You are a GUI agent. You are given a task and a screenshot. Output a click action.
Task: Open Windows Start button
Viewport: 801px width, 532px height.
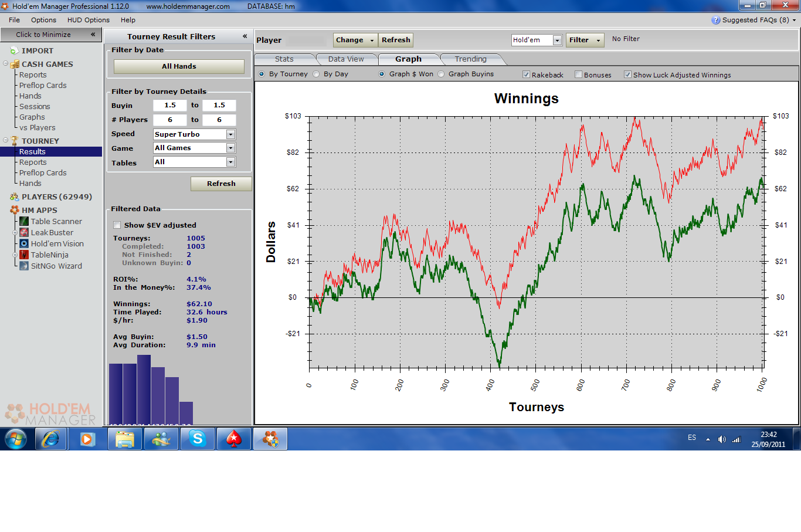tap(16, 439)
